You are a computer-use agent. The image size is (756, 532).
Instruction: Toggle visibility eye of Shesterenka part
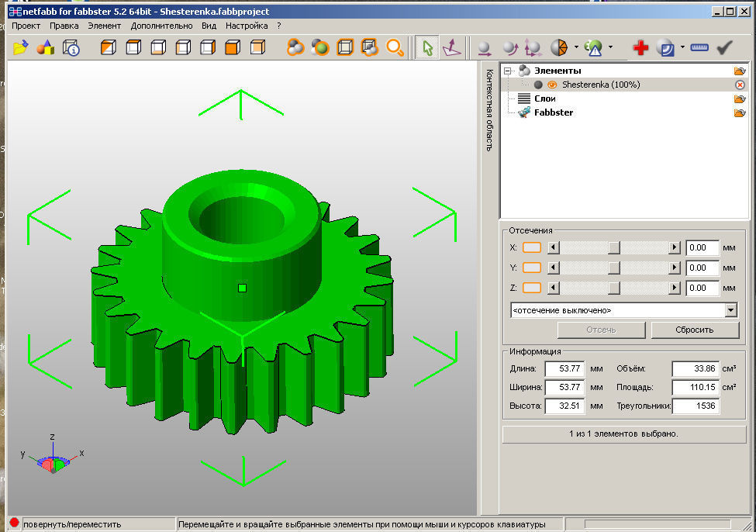tap(552, 85)
